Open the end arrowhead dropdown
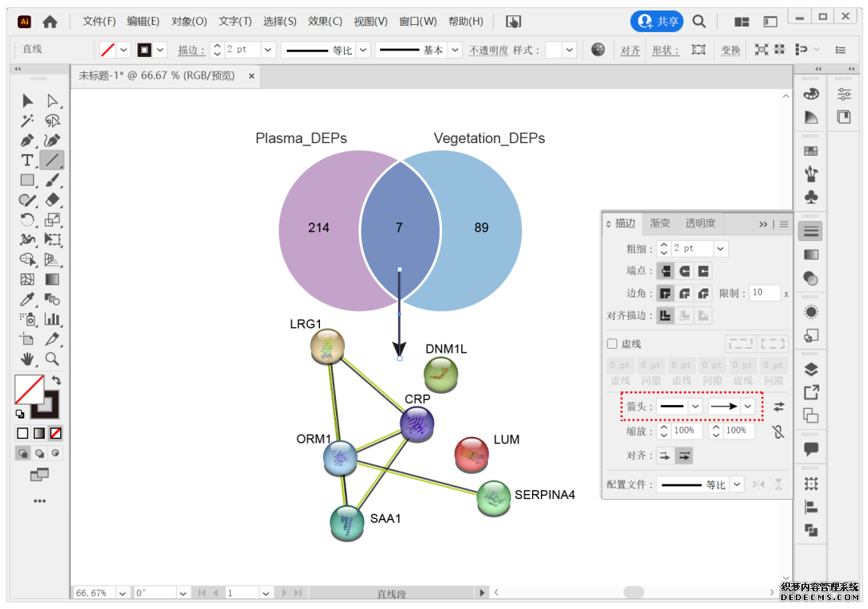The height and width of the screenshot is (609, 868). [x=748, y=407]
